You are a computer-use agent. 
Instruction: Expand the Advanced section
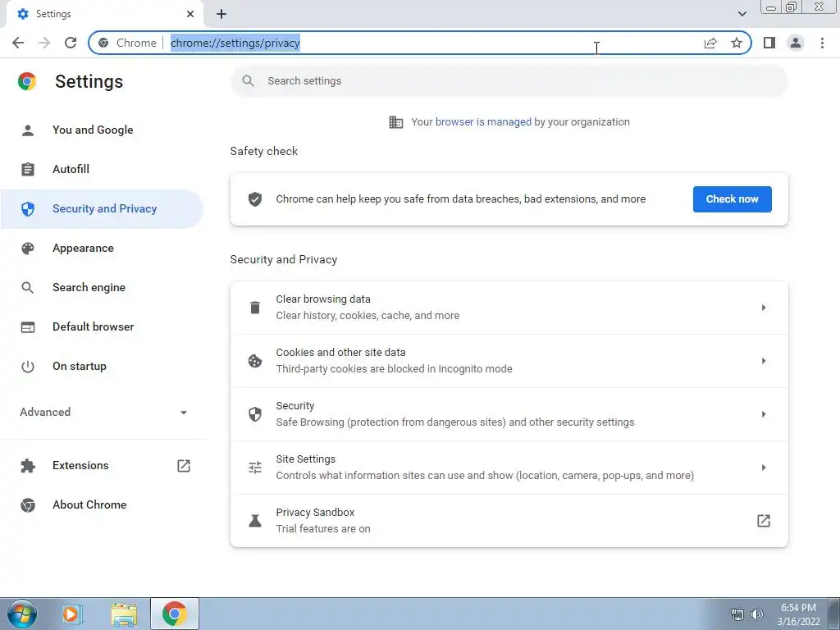[x=103, y=413]
